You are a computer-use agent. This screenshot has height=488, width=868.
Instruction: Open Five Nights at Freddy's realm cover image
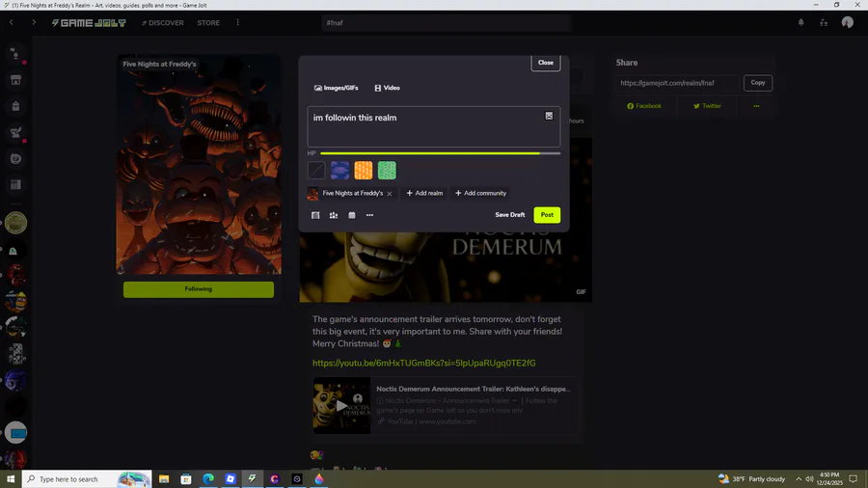coord(198,164)
